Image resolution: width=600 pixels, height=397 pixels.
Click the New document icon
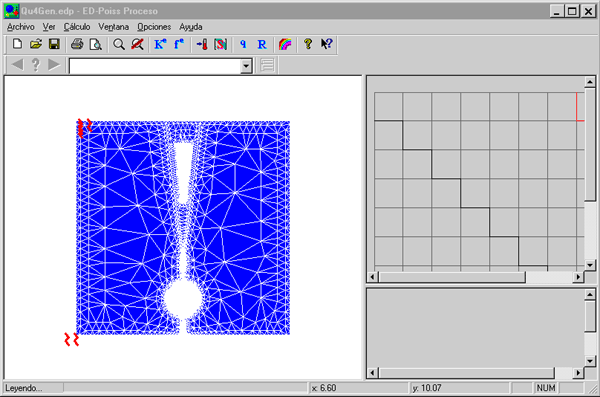click(17, 44)
